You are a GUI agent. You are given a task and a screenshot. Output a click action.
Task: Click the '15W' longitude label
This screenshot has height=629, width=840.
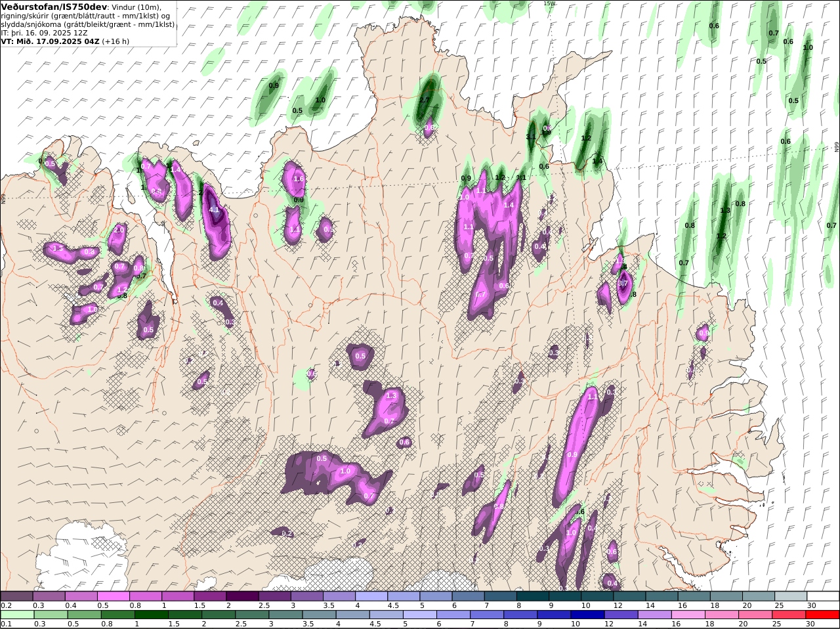coord(549,3)
